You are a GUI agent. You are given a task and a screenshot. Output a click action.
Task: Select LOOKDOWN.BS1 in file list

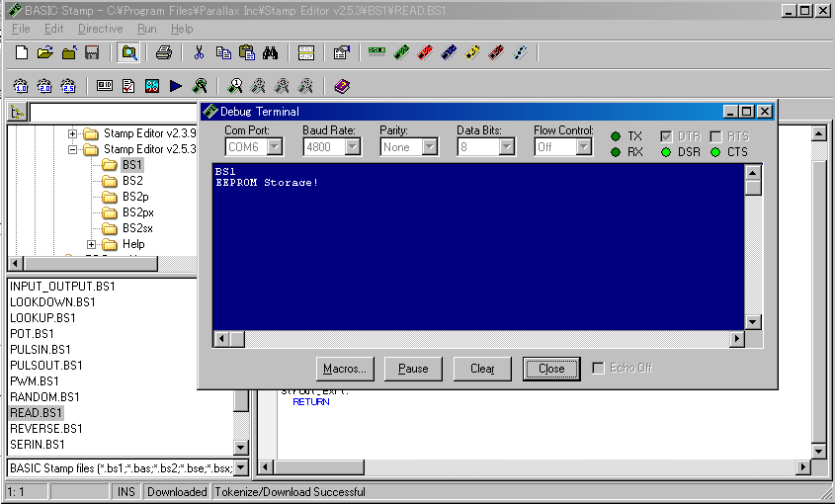coord(52,302)
